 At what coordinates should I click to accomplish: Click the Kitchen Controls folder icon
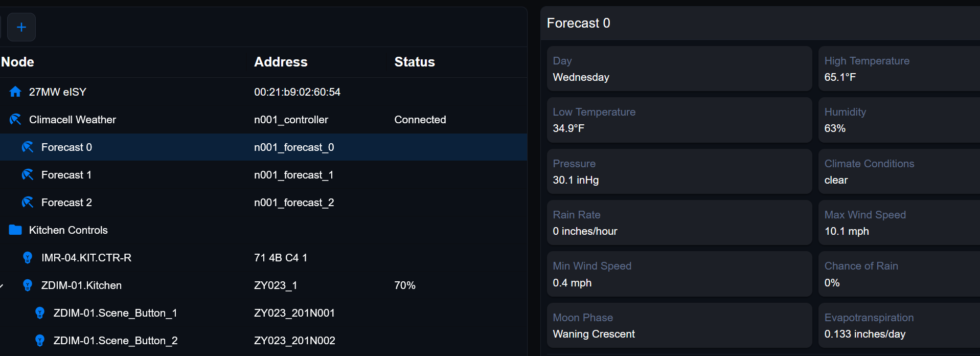pos(15,230)
